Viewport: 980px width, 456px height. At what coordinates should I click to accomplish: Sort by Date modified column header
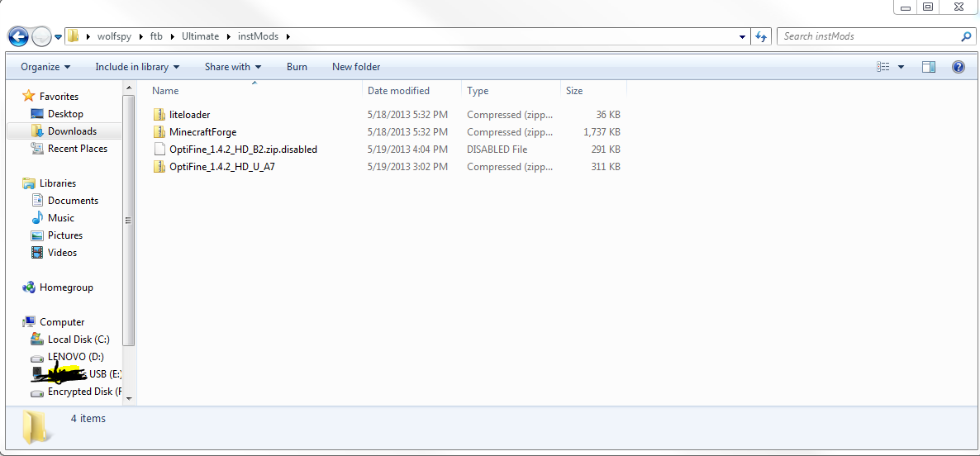tap(398, 91)
